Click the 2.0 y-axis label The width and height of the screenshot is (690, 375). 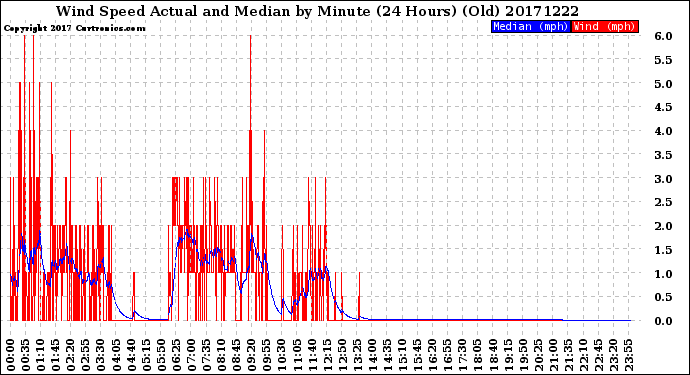tap(663, 226)
